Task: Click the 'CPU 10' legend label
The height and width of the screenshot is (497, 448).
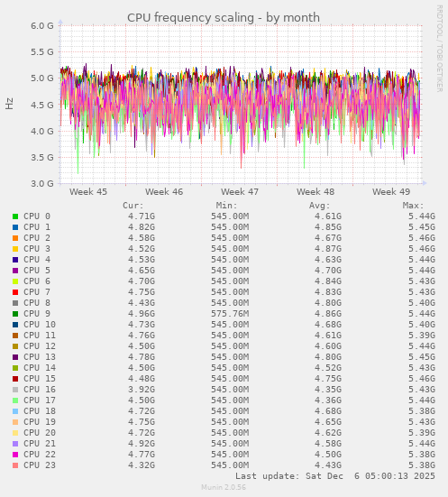Action: (40, 325)
